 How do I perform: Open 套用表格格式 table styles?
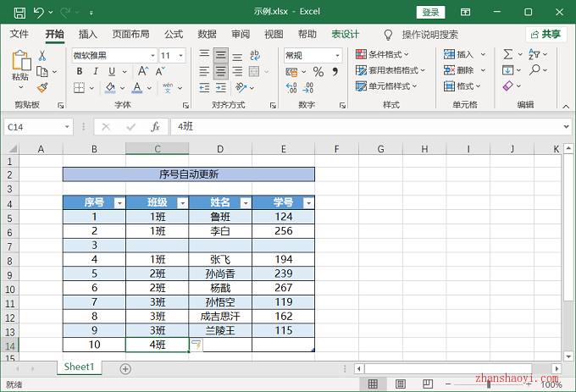coord(390,70)
